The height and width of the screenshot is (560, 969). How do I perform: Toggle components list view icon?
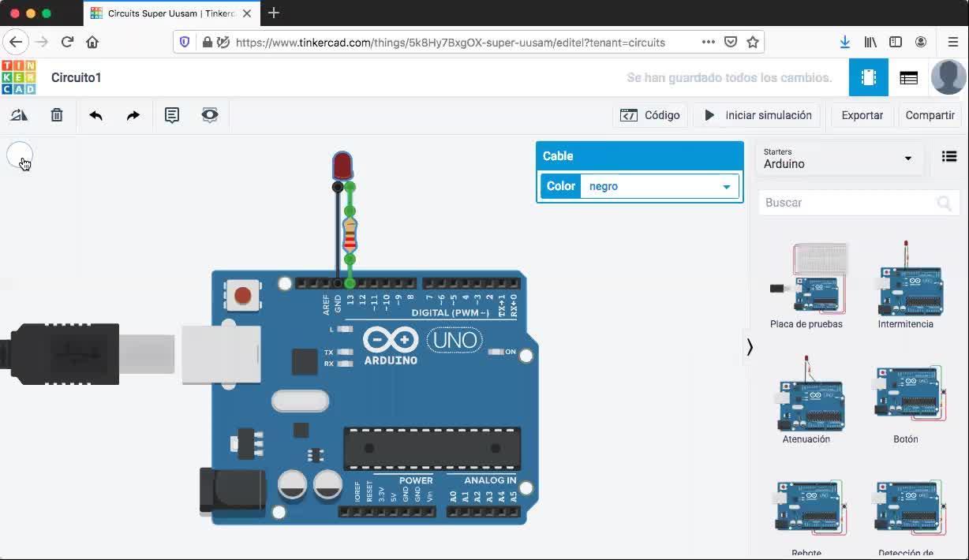pos(949,157)
